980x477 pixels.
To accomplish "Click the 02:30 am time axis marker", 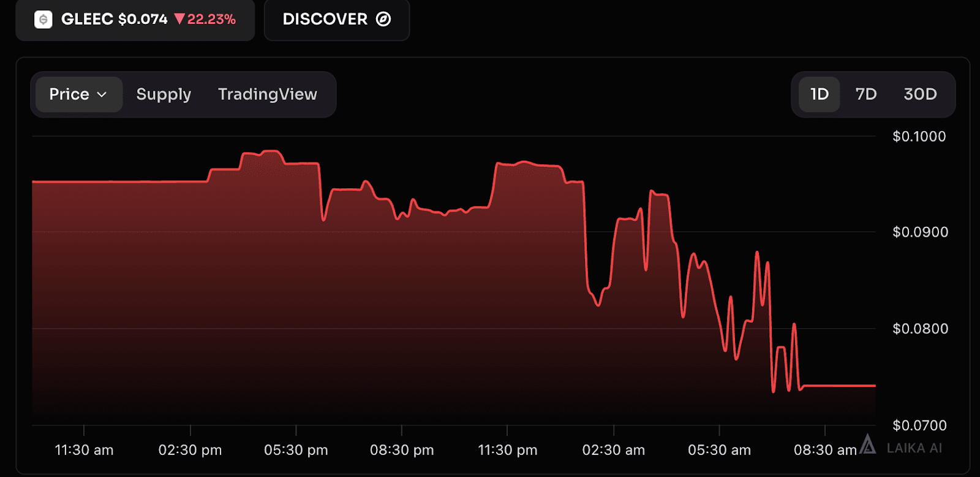I will [613, 450].
